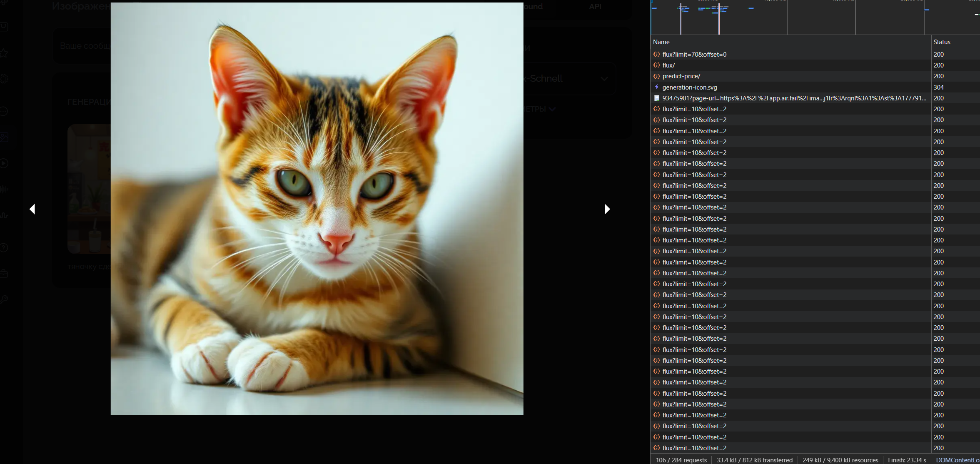Click the 200 status of flux?limit=70&offset=0
This screenshot has width=980, height=464.
[939, 54]
